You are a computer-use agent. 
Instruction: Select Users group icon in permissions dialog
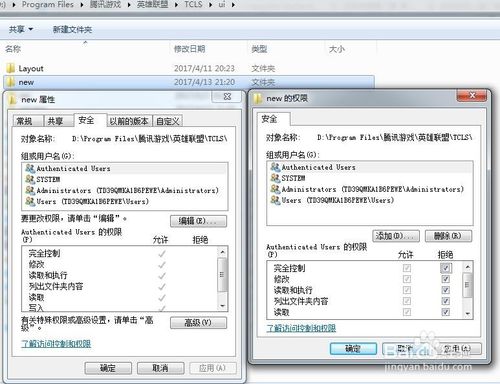point(275,200)
